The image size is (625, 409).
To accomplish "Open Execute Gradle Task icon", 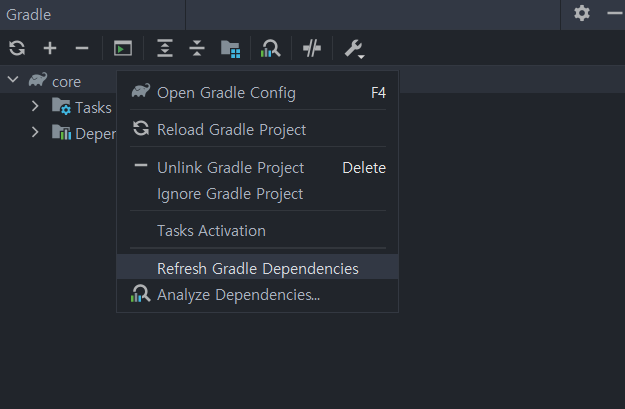I will (123, 48).
